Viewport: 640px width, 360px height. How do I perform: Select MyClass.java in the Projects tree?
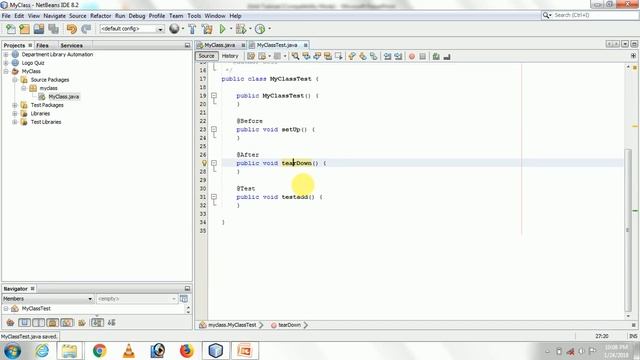pyautogui.click(x=64, y=97)
